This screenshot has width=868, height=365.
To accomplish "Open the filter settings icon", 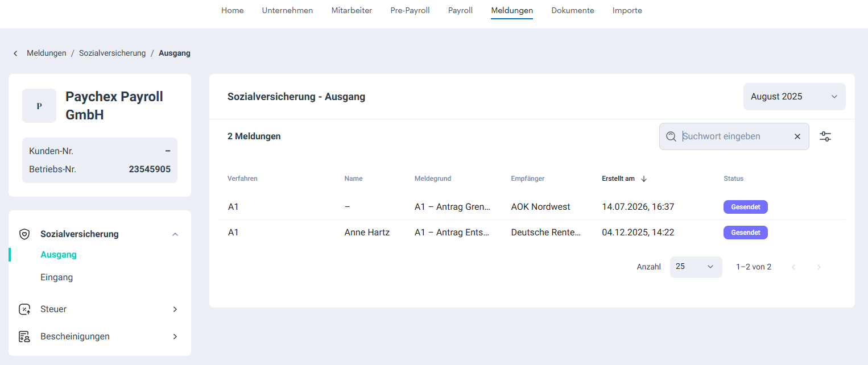I will click(x=825, y=136).
